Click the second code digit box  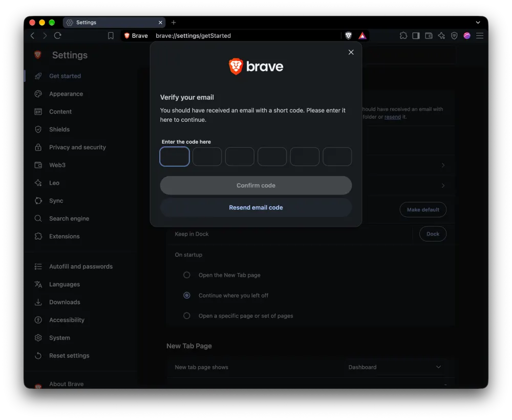(x=207, y=157)
